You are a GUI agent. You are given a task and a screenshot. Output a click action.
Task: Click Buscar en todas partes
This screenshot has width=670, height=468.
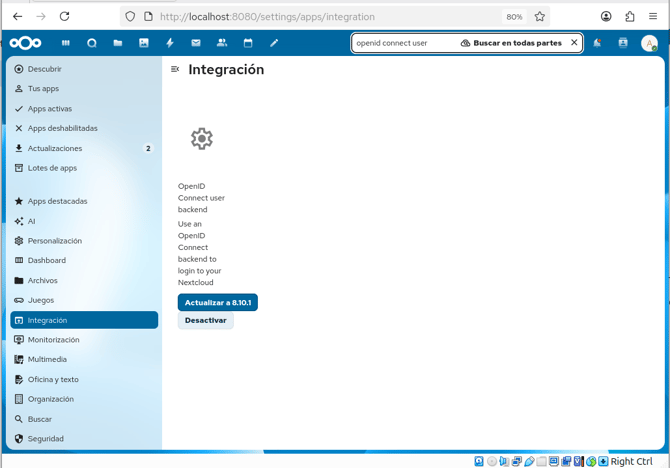tap(511, 43)
